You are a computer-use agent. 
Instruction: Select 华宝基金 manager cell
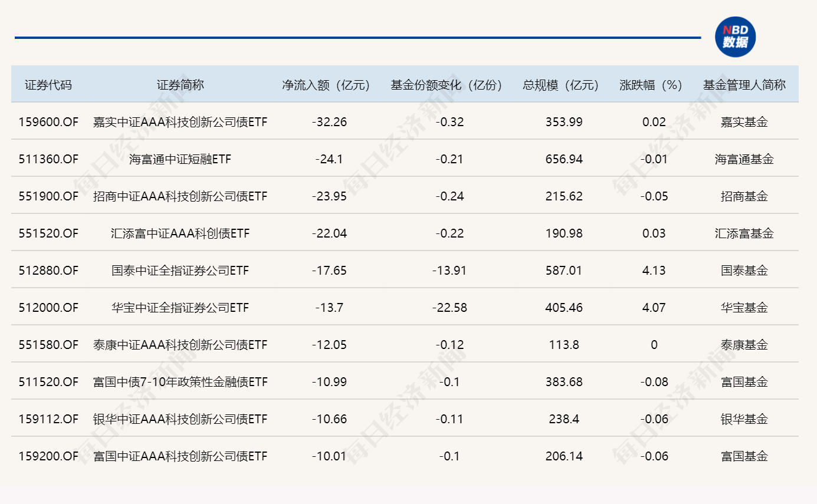point(744,308)
